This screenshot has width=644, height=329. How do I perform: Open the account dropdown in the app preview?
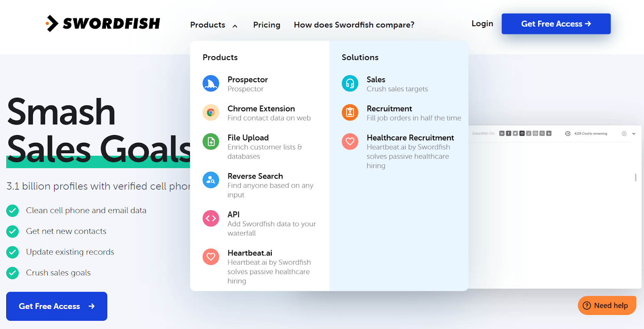624,133
